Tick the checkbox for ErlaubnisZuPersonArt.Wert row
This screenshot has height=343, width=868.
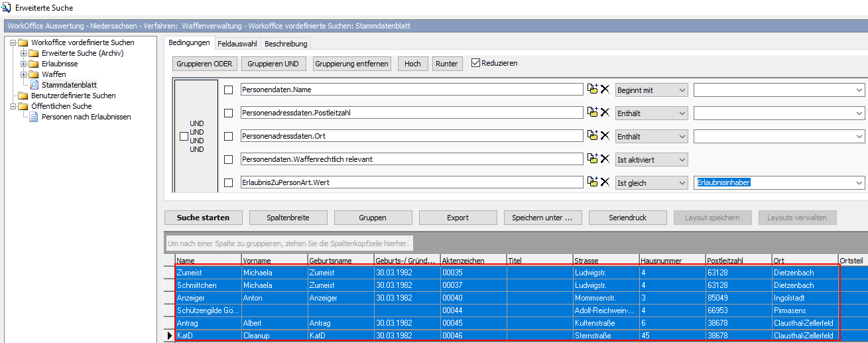[229, 182]
